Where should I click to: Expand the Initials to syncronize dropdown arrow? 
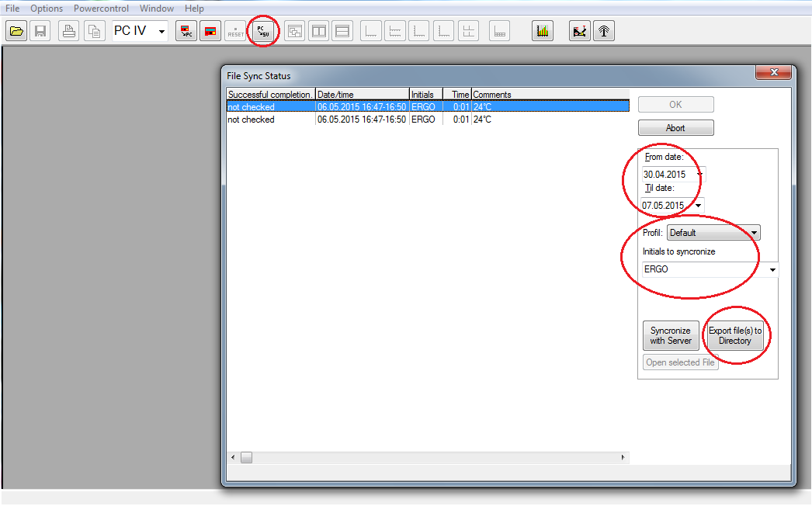772,270
